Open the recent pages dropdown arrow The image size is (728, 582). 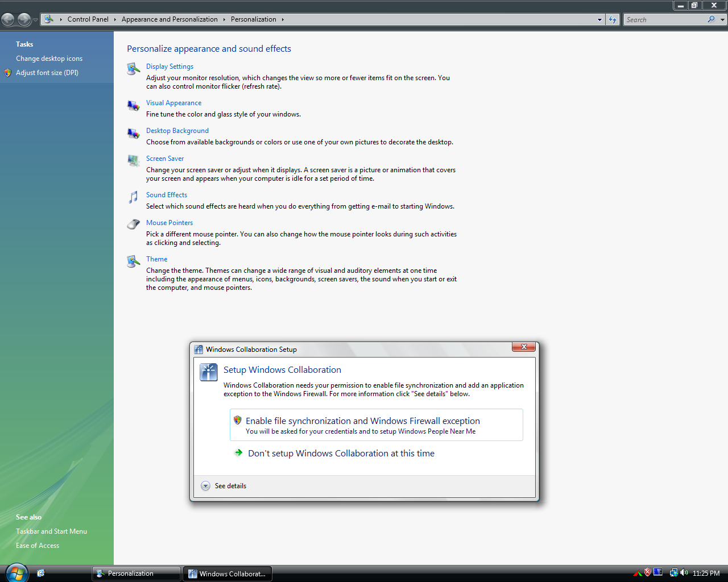(x=35, y=19)
